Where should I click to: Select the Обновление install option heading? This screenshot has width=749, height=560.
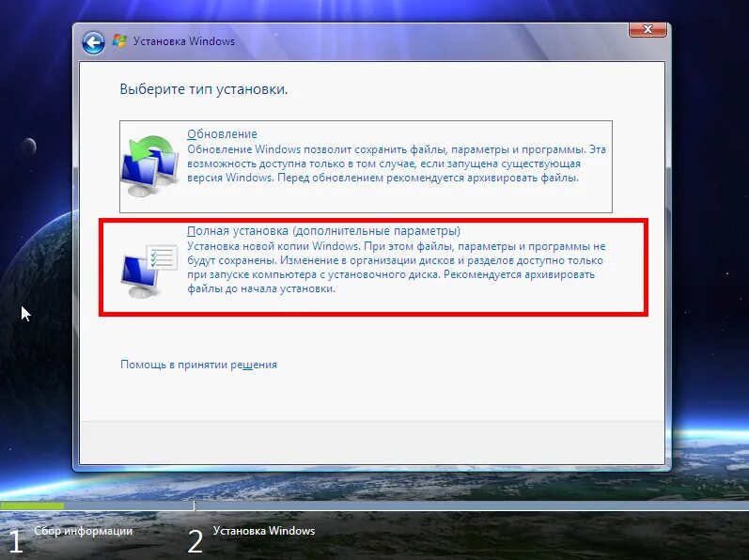pos(222,134)
